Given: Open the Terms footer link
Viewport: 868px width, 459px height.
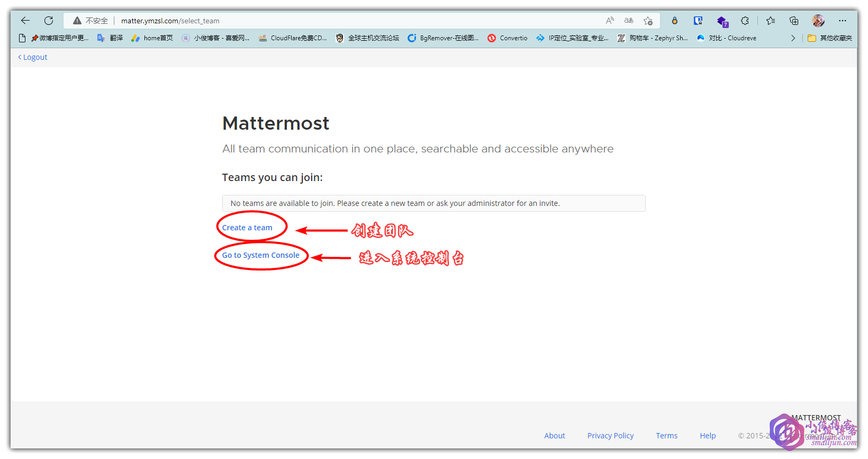Looking at the screenshot, I should point(666,436).
